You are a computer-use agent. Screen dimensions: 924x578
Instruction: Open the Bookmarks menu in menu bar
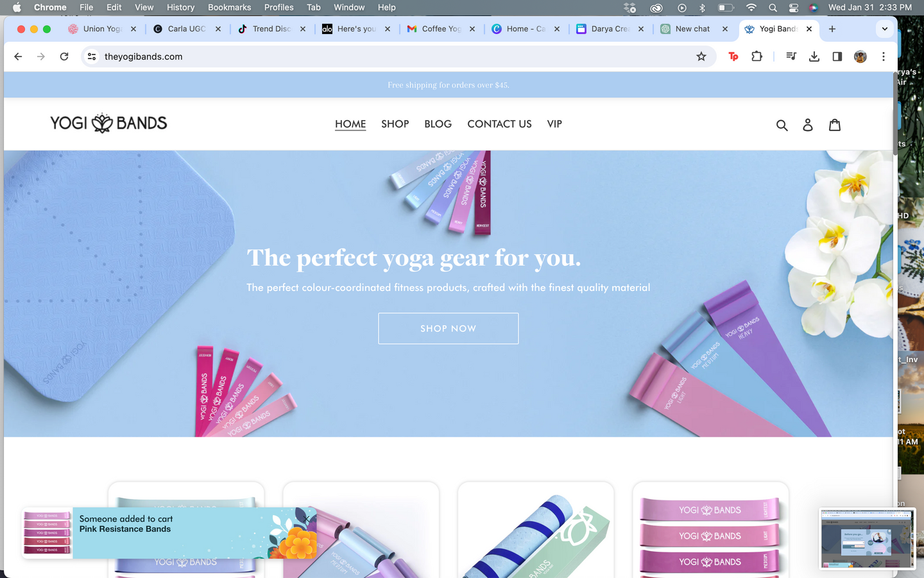(x=229, y=8)
